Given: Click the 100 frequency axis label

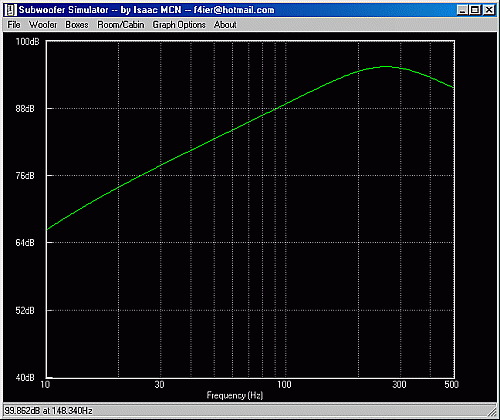Looking at the screenshot, I should click(x=284, y=385).
